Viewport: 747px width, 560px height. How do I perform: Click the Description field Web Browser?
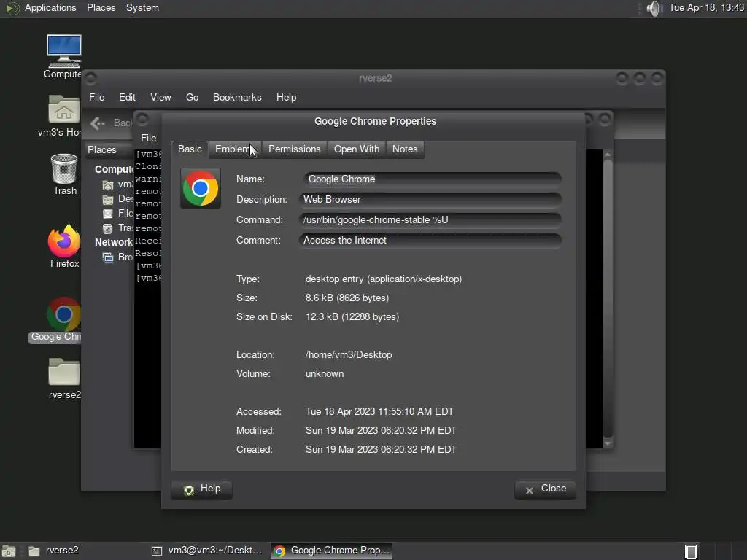tap(430, 200)
